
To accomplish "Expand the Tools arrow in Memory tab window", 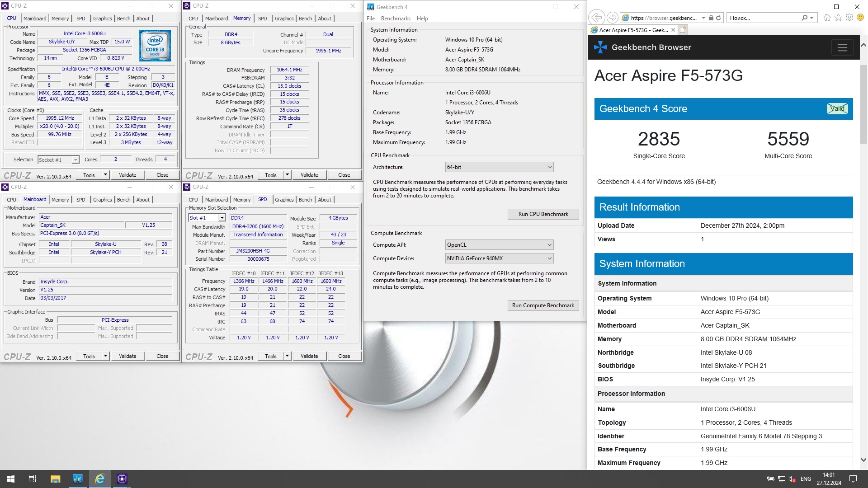I will [x=287, y=175].
